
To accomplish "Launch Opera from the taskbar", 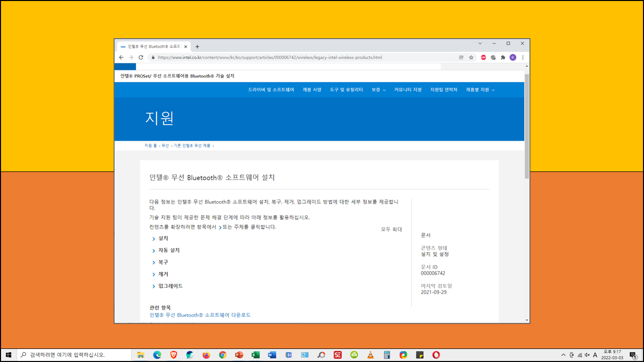I will point(436,355).
